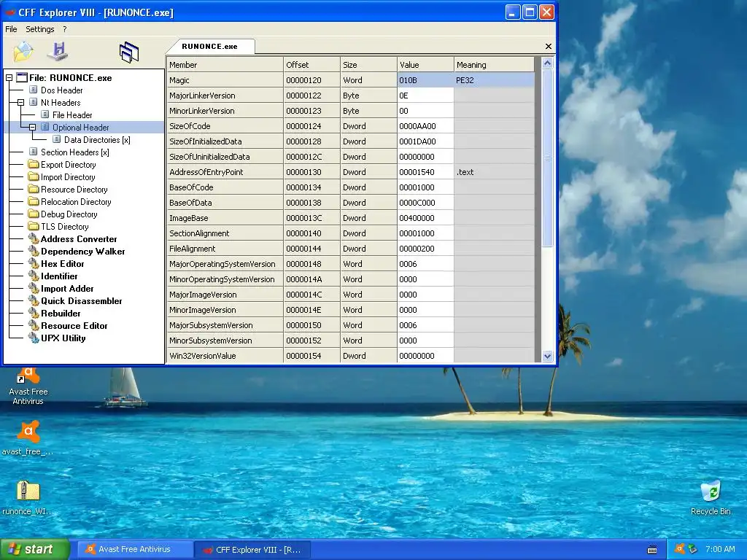
Task: Click the Offset column header
Action: coord(311,64)
